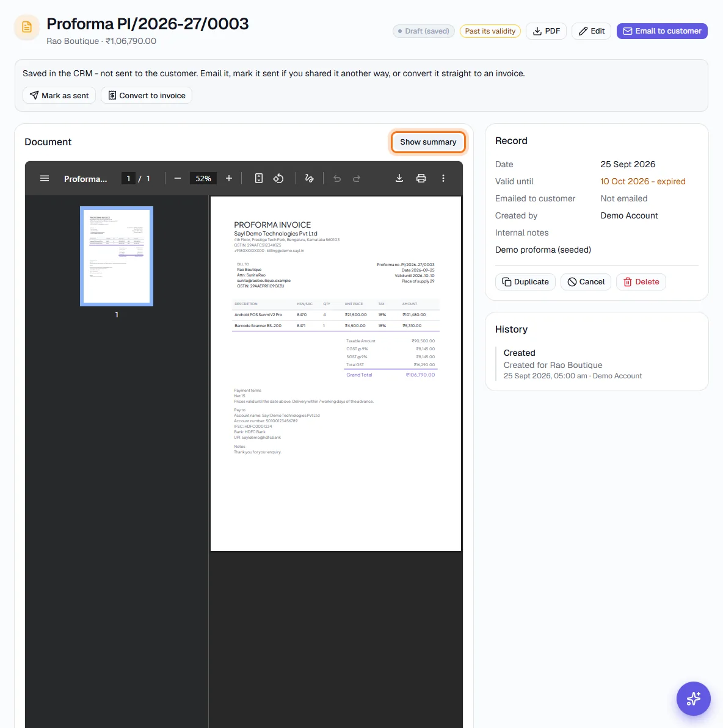Screen dimensions: 723x728
Task: Open the AI assistant sparkle button
Action: click(693, 698)
